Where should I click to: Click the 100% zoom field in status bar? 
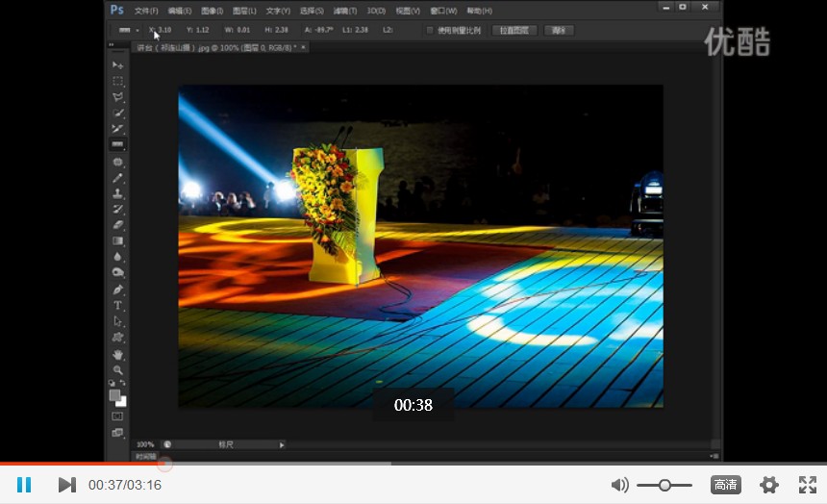coord(145,444)
